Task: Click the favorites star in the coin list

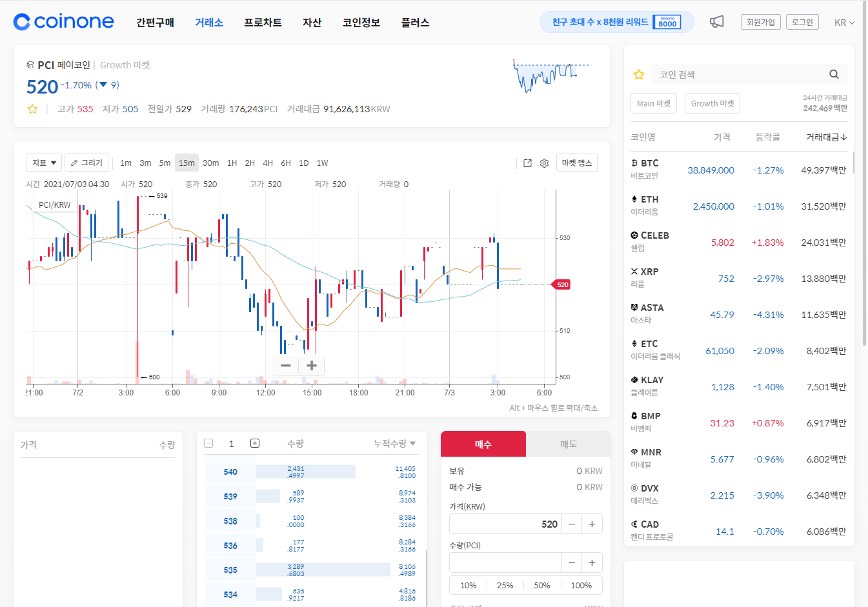Action: click(x=639, y=75)
